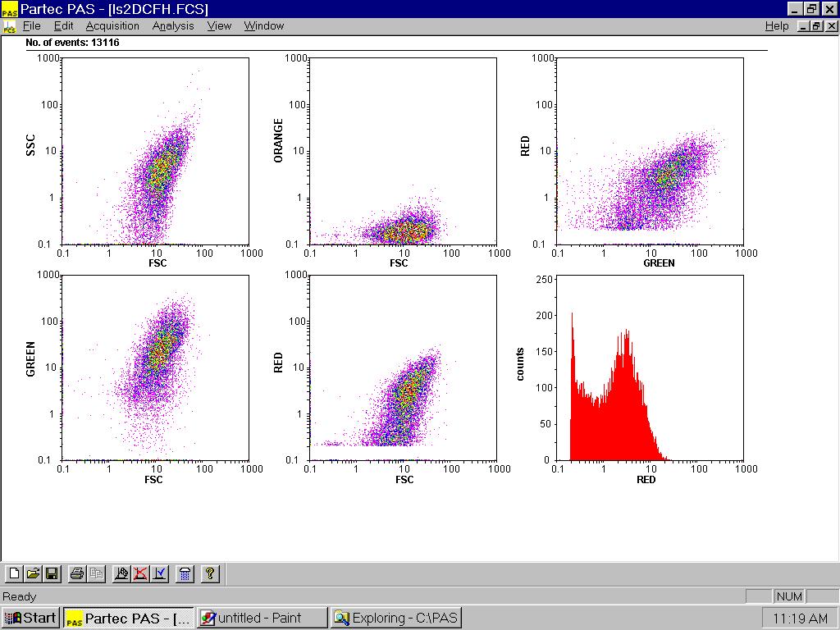Select the SSC versus FSC dot plot
Image resolution: width=840 pixels, height=630 pixels.
click(155, 151)
